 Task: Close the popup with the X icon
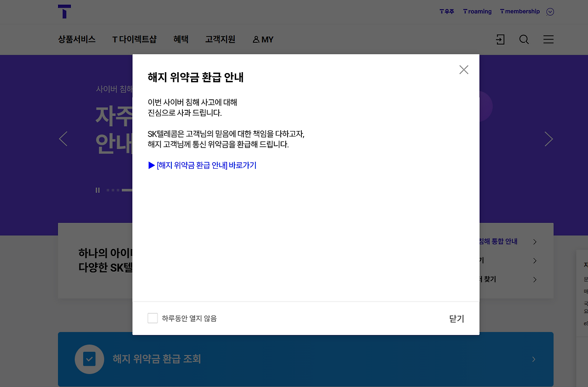pyautogui.click(x=464, y=70)
